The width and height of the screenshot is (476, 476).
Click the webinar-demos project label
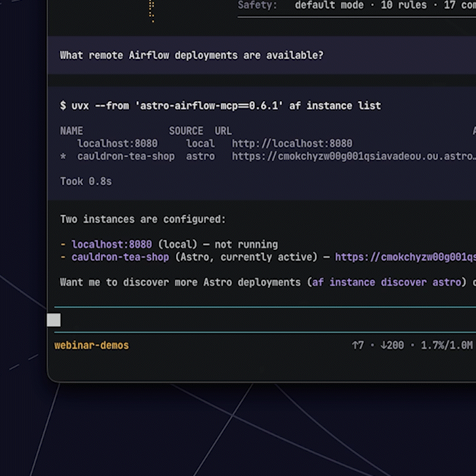pos(92,345)
